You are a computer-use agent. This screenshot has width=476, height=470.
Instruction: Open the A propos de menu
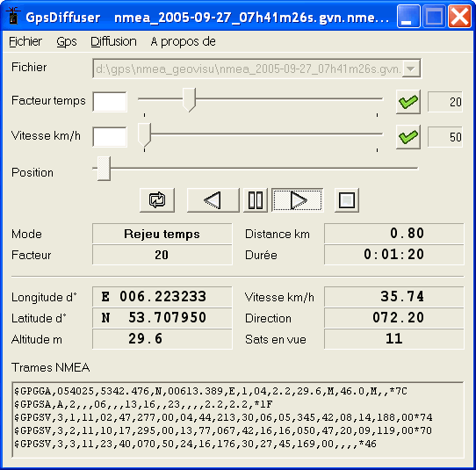(x=183, y=41)
